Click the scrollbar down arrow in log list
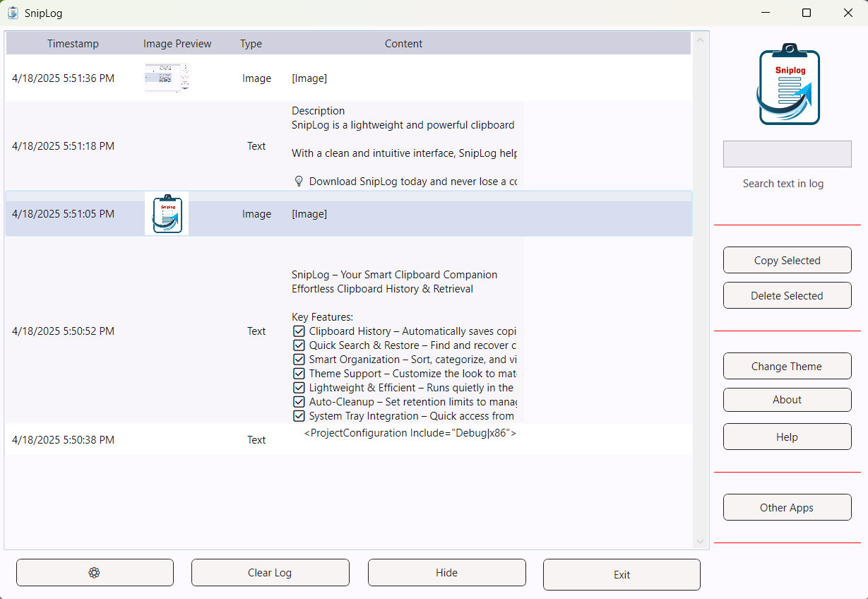The image size is (868, 599). pos(701,542)
